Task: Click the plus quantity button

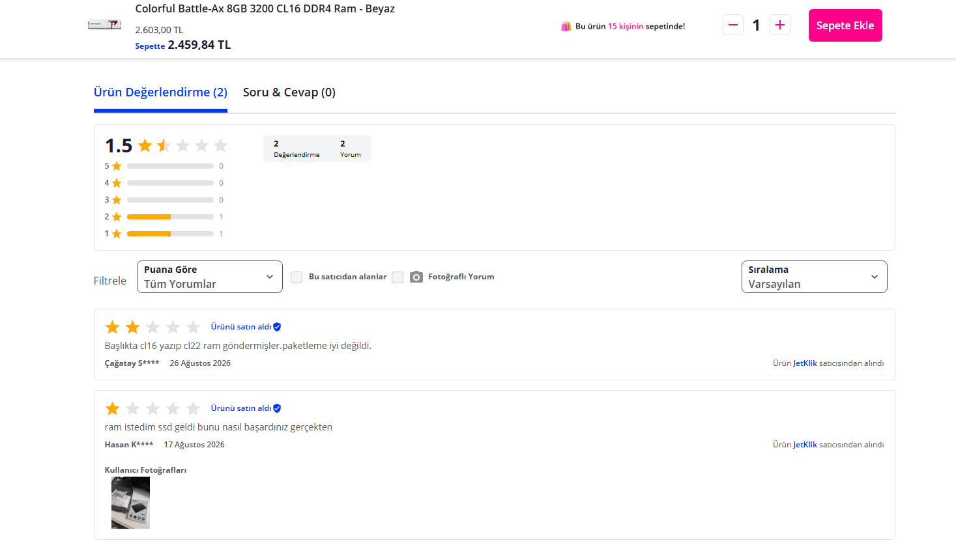Action: point(780,25)
